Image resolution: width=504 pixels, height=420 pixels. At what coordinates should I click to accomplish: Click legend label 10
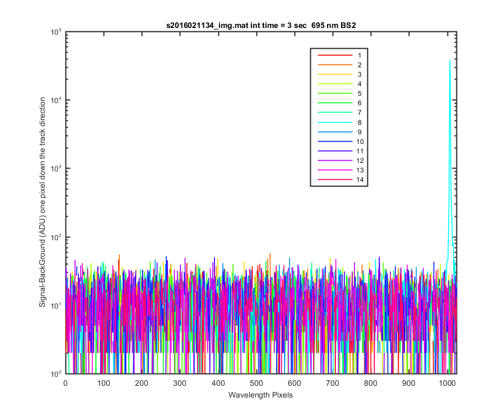360,142
